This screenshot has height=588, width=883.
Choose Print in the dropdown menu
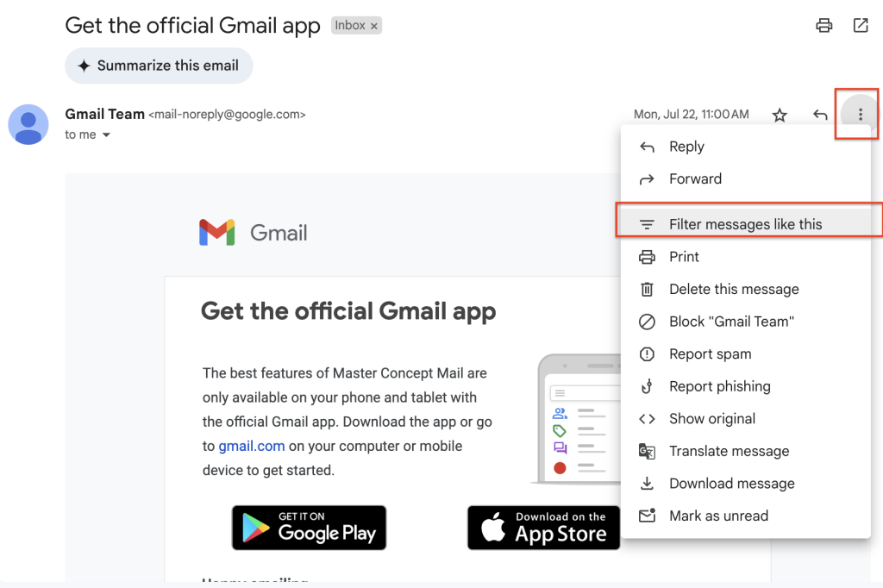coord(746,257)
